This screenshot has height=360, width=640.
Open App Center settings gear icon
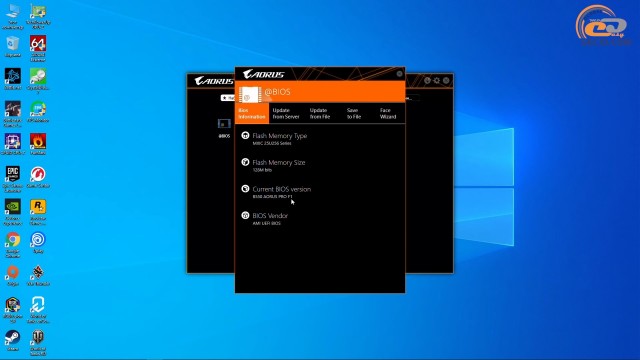437,80
